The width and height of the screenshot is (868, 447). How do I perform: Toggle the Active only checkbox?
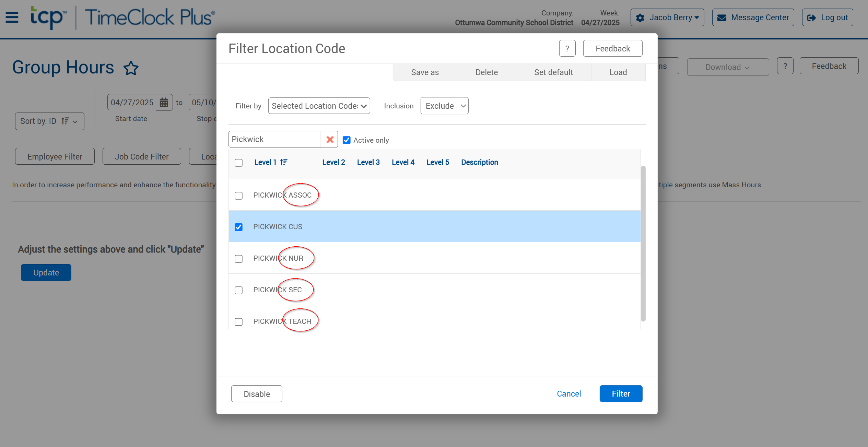click(x=347, y=140)
